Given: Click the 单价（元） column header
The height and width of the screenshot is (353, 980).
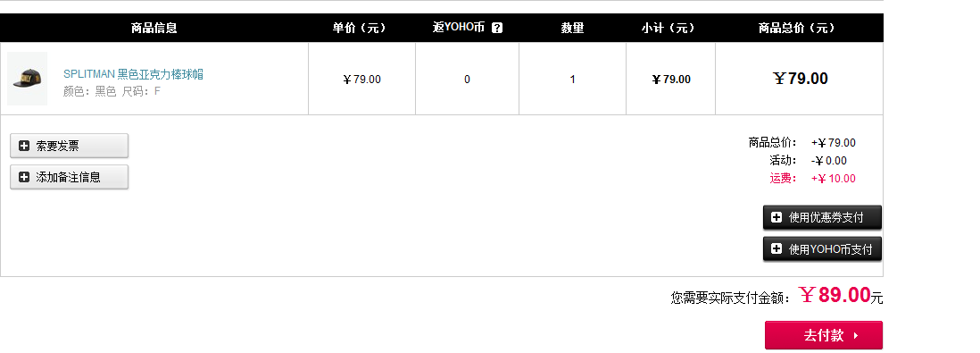Looking at the screenshot, I should [x=361, y=28].
